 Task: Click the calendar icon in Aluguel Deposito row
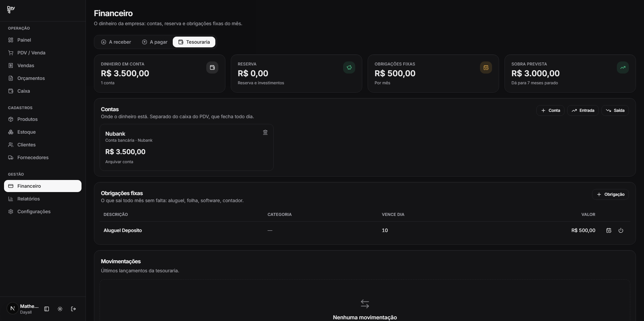point(609,230)
